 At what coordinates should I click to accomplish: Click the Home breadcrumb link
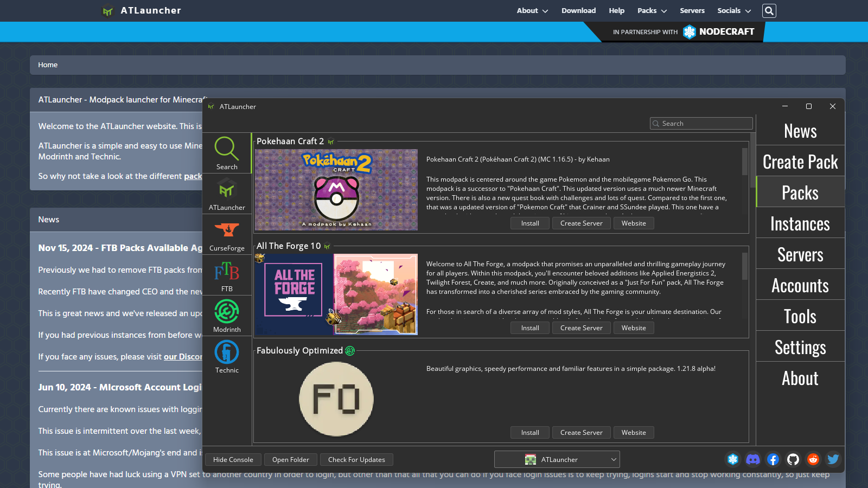48,65
